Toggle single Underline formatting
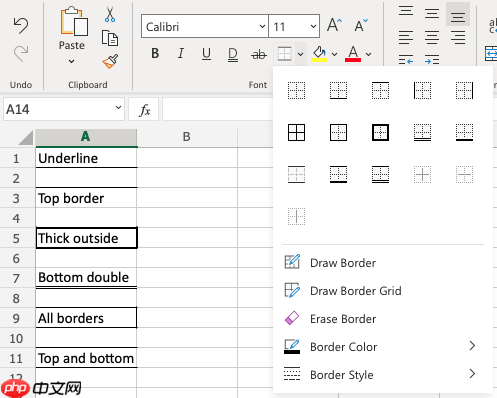497x398 pixels. pos(206,54)
